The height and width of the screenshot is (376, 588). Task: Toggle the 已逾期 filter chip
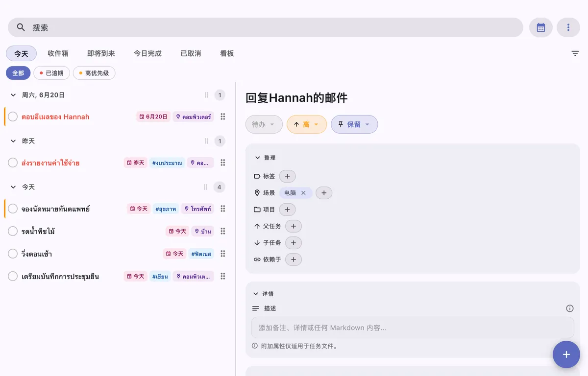pyautogui.click(x=51, y=73)
